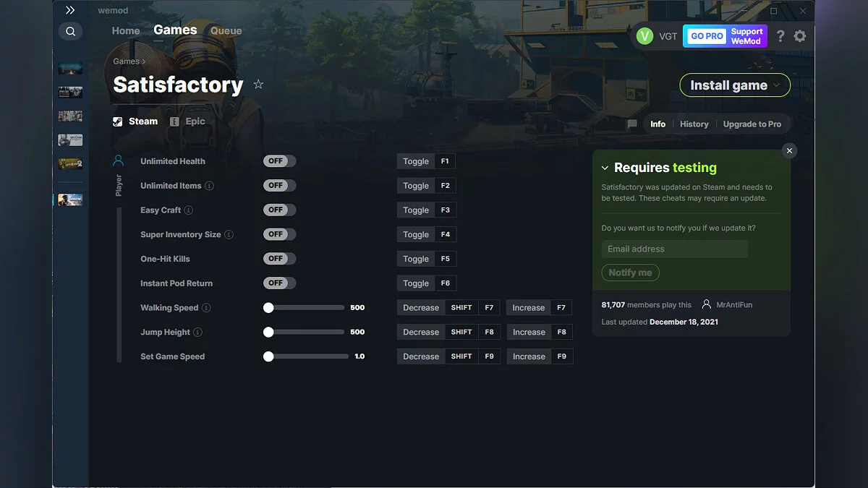The height and width of the screenshot is (488, 868).
Task: Click the Walking Speed slider handle
Action: [268, 308]
